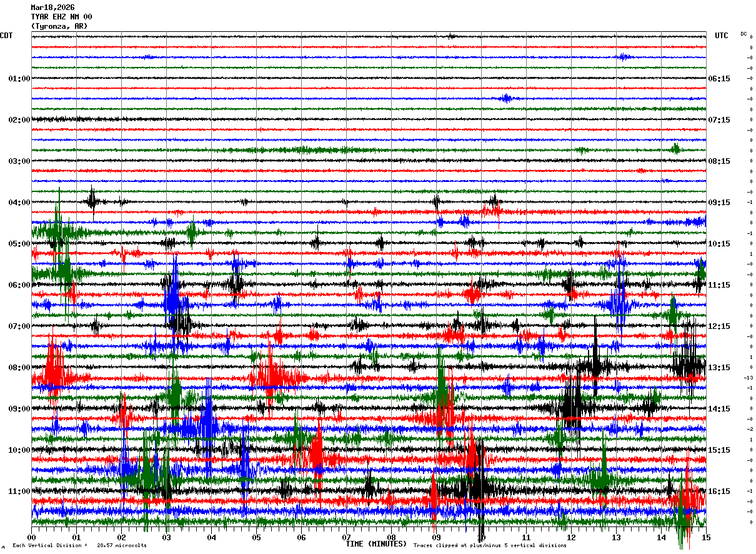Screen dimensions: 756x554
Task: Select the 11:00 CDT time label
Action: pyautogui.click(x=19, y=491)
